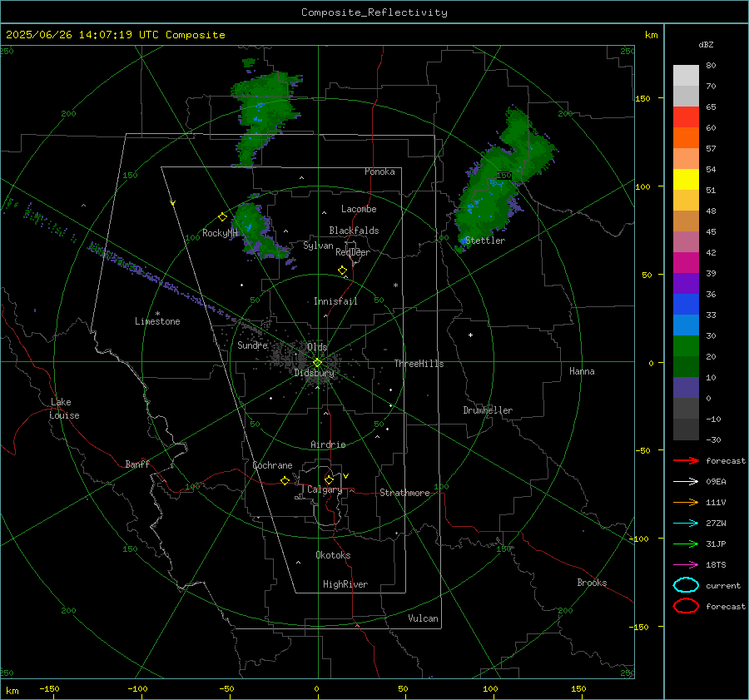Click the Vulcan label
This screenshot has width=749, height=700.
423,618
